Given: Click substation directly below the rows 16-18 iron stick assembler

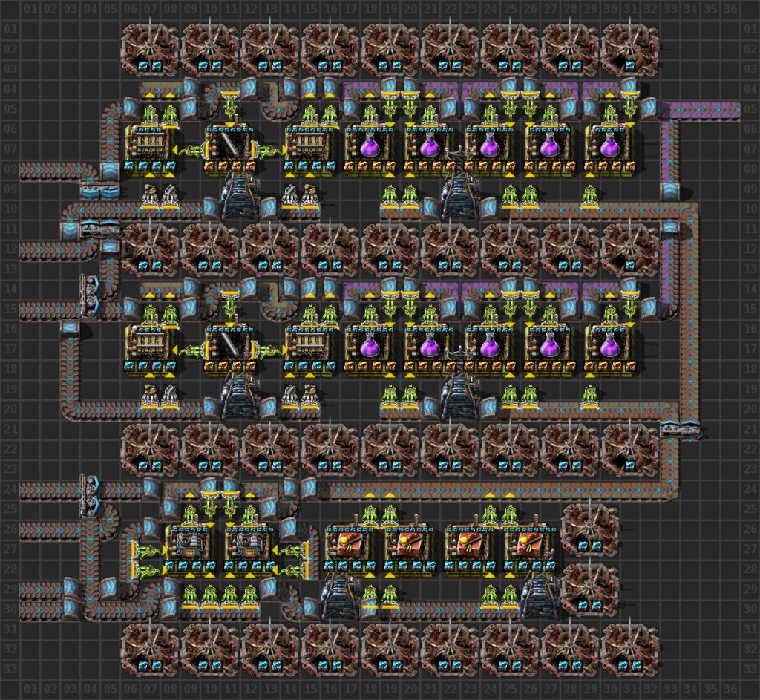Looking at the screenshot, I should tap(240, 397).
